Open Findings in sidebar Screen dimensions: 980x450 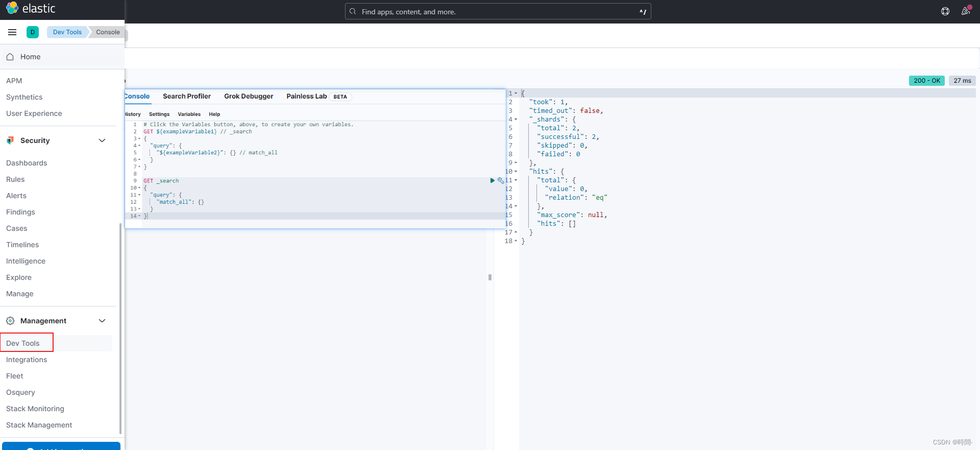(20, 212)
